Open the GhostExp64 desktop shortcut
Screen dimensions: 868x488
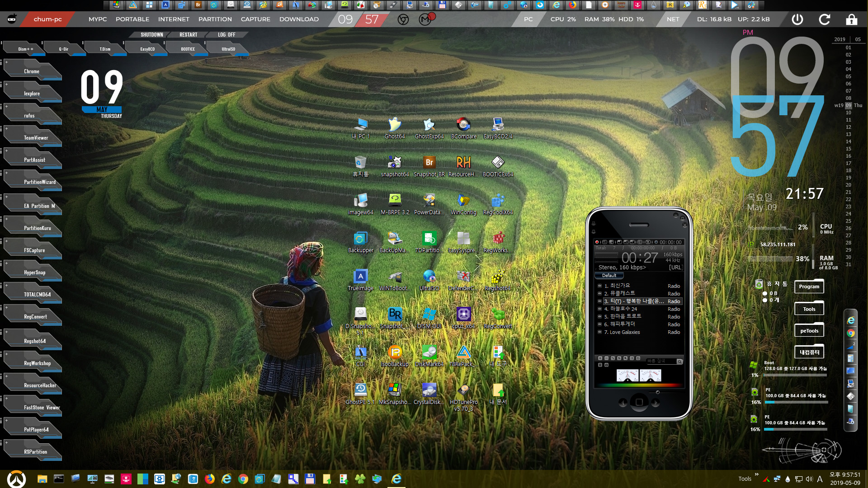click(x=429, y=128)
